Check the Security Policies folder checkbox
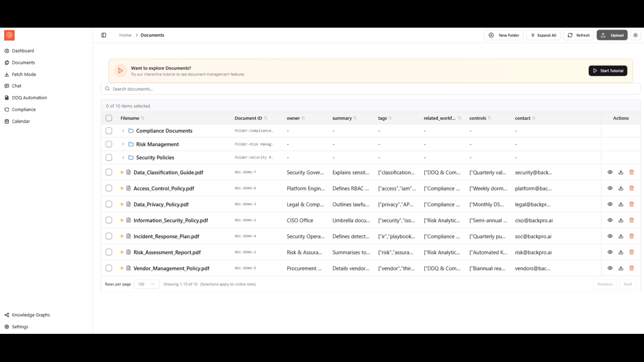 [x=109, y=157]
